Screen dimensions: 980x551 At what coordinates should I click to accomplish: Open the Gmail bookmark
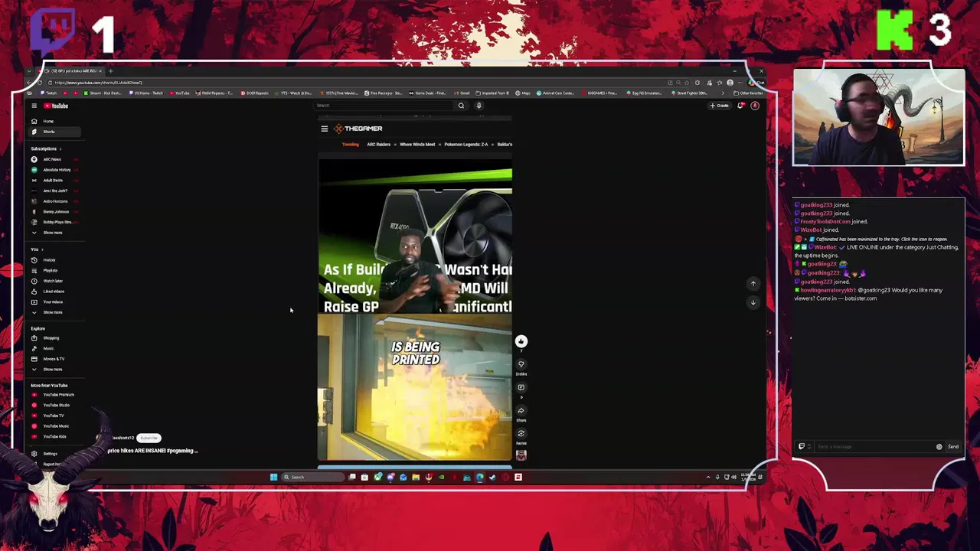pos(462,93)
